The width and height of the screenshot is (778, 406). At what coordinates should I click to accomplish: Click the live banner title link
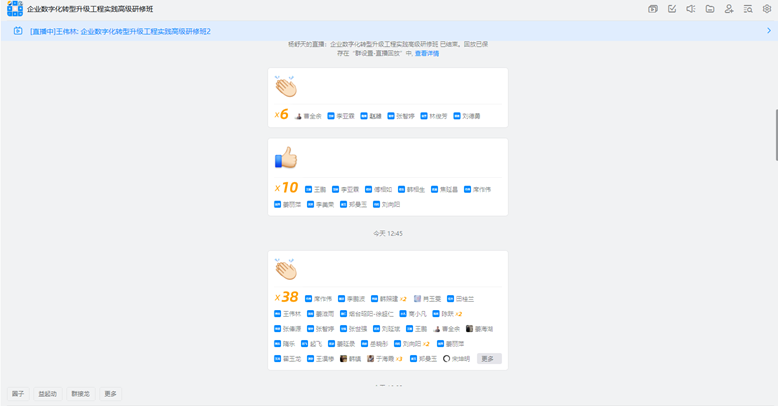point(120,31)
